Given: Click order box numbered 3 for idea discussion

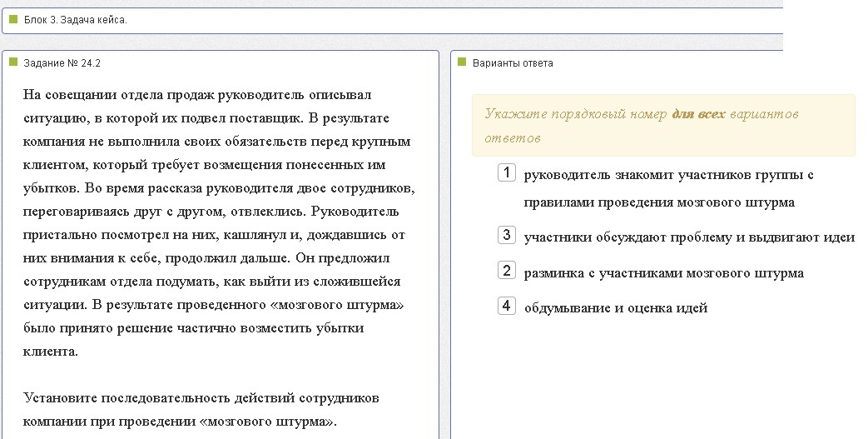Looking at the screenshot, I should (507, 235).
